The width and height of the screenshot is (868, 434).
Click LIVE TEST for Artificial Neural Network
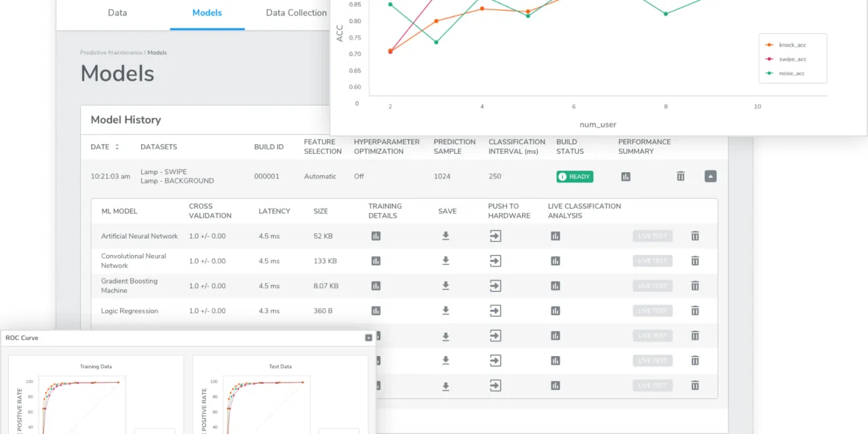click(652, 236)
